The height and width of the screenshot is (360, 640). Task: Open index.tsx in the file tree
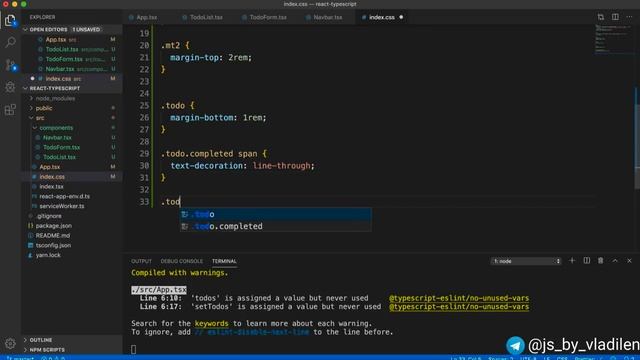pos(71,187)
